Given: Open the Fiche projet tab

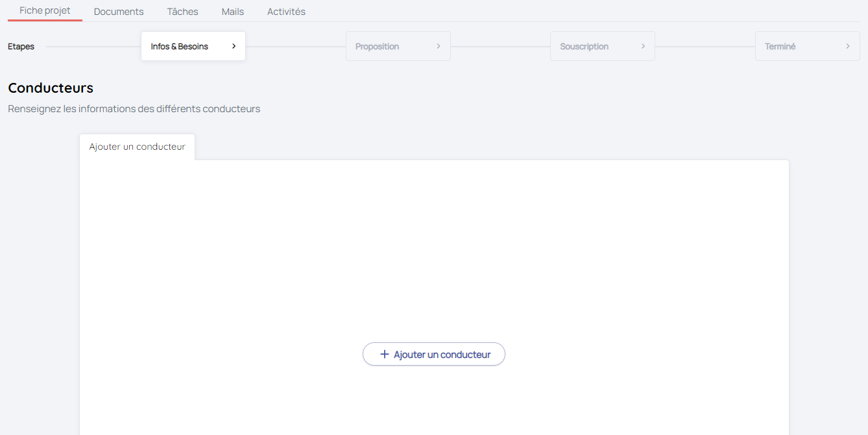Looking at the screenshot, I should click(x=45, y=10).
